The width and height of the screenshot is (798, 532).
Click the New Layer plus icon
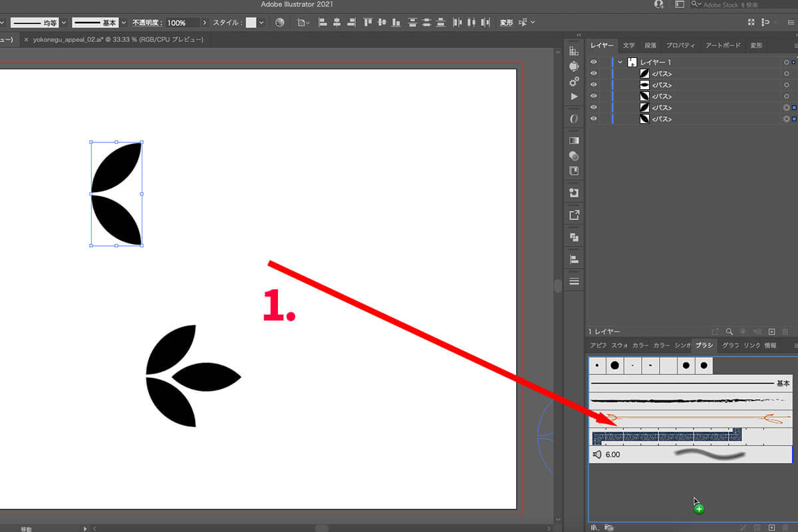(772, 331)
